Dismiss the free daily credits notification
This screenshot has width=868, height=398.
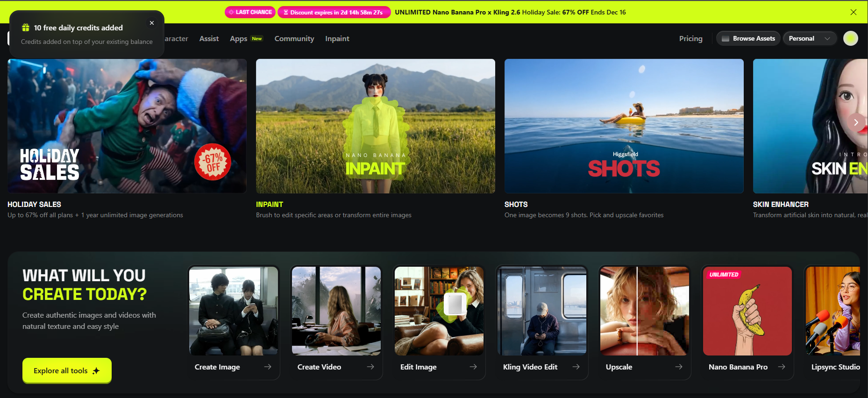pyautogui.click(x=152, y=23)
